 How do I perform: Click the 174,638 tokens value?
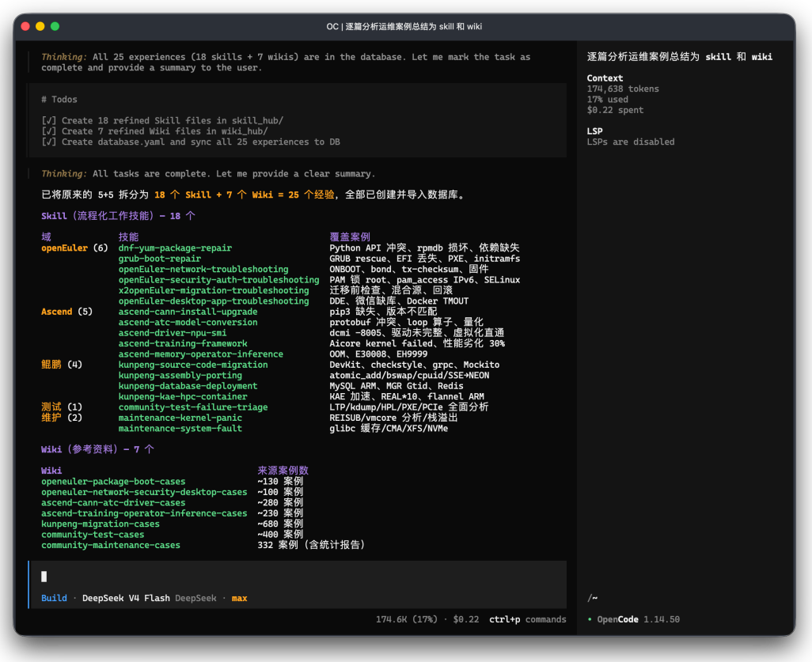(623, 89)
